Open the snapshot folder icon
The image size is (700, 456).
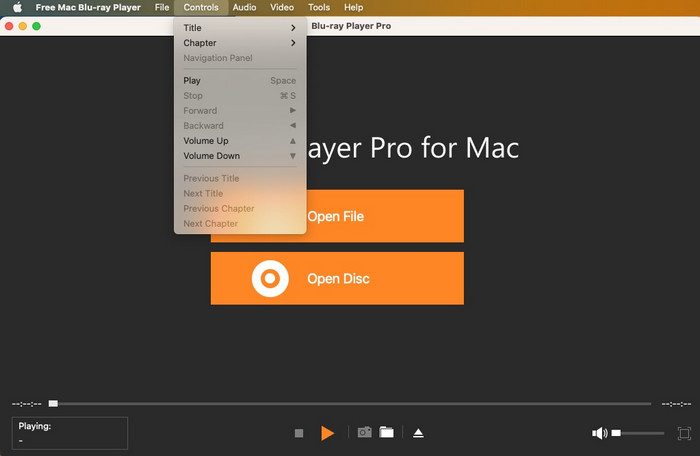pos(386,432)
